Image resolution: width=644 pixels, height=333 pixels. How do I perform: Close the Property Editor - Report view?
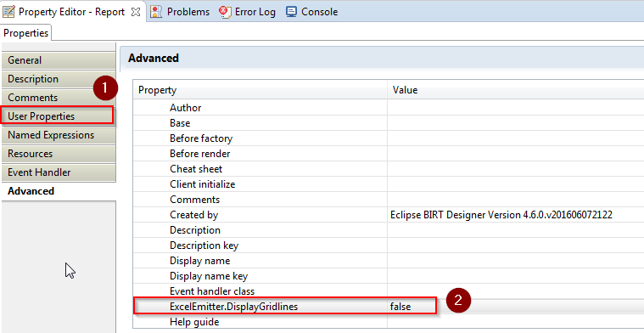pos(135,12)
